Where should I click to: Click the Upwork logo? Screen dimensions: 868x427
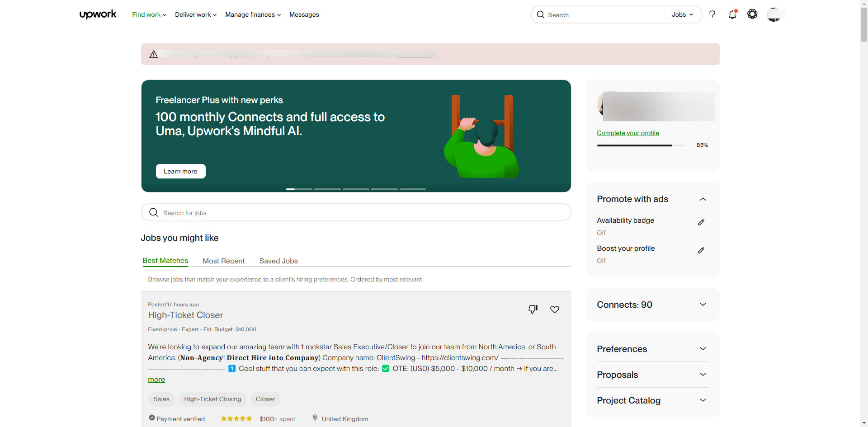tap(98, 14)
